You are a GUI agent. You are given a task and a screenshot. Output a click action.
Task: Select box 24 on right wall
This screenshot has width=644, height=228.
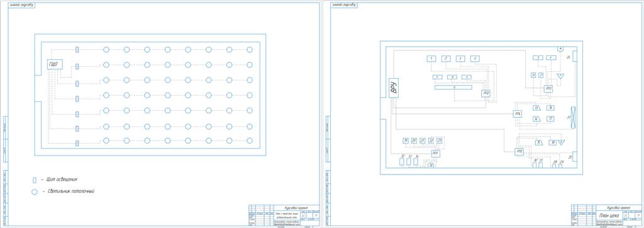point(575,56)
